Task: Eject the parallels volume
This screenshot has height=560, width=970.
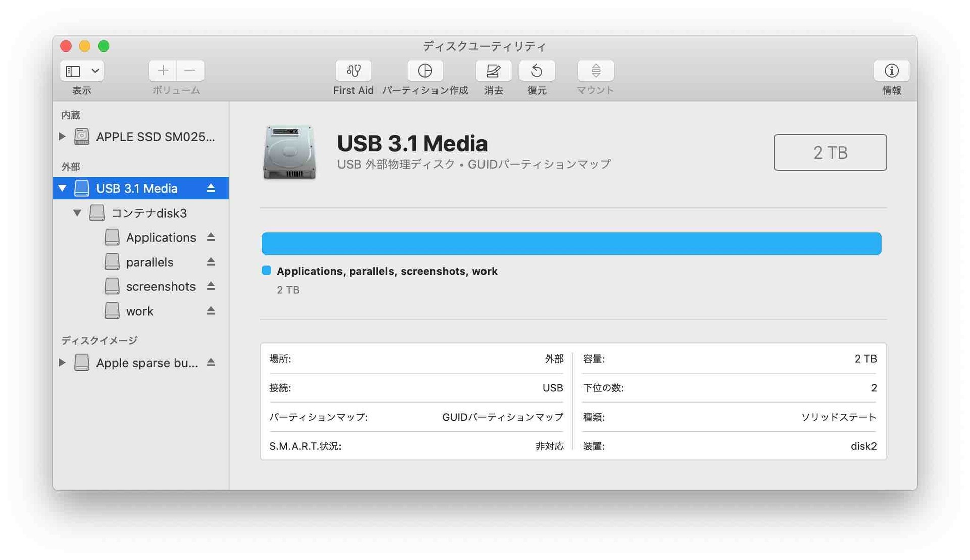Action: (x=211, y=262)
